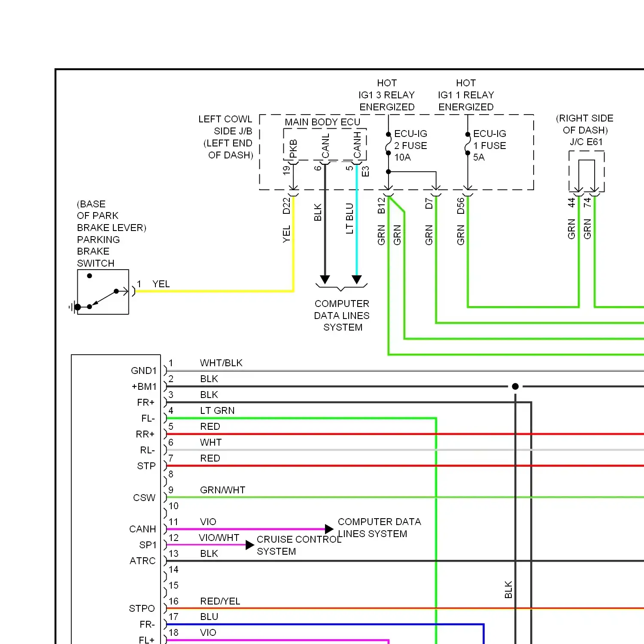Click the J/C E61 label
The height and width of the screenshot is (644, 644).
[586, 142]
